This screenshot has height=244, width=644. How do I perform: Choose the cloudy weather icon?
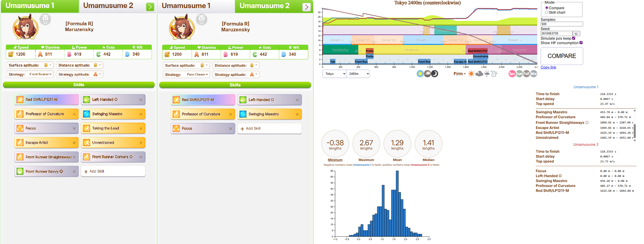click(x=479, y=74)
